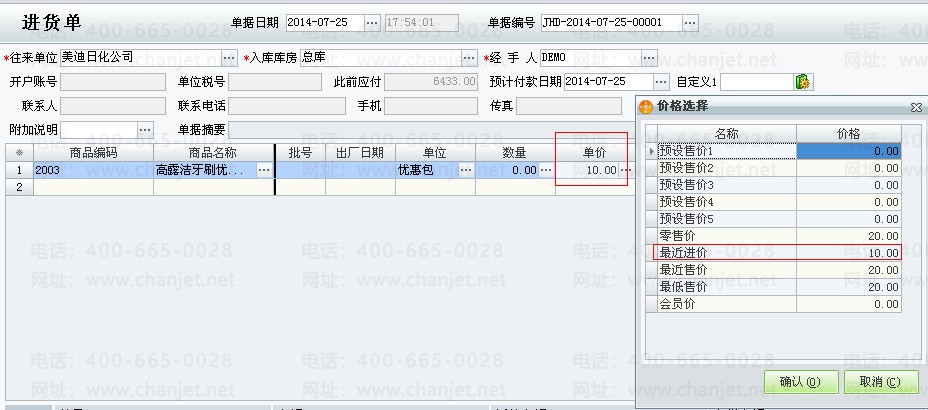
Task: Open the 经手人 lookup button
Action: click(x=649, y=58)
